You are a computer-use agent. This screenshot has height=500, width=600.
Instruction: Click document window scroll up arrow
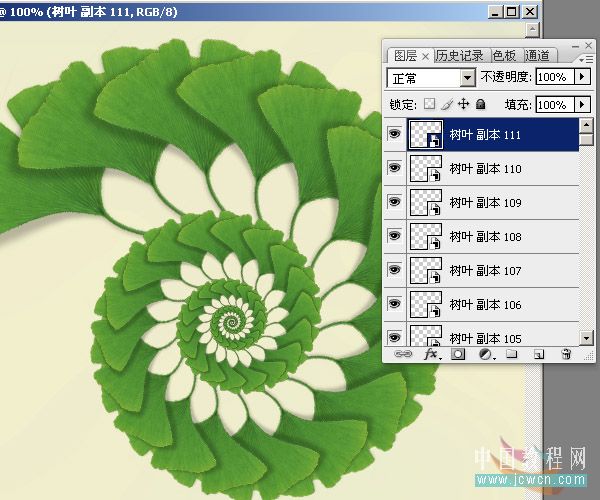click(533, 29)
